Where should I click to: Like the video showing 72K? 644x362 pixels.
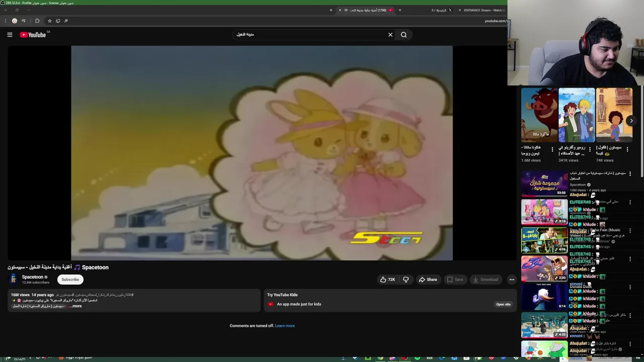pos(387,280)
